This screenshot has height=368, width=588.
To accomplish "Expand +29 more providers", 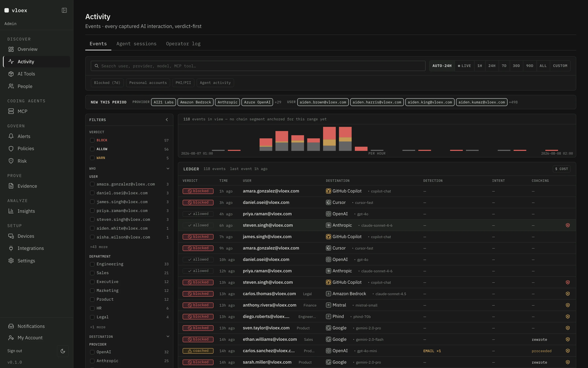I will click(x=278, y=102).
